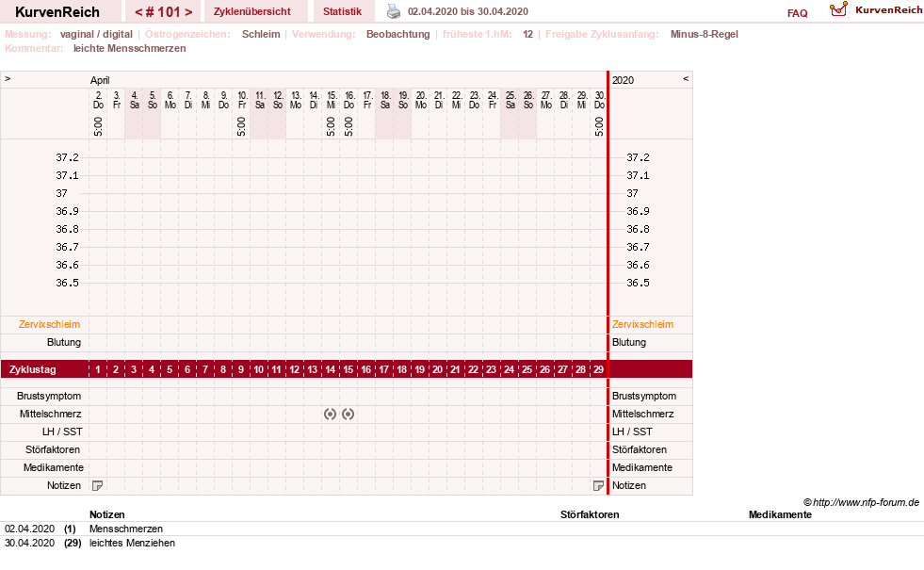
Task: Select cycle day 20 in Zyklustag row
Action: coord(437,369)
